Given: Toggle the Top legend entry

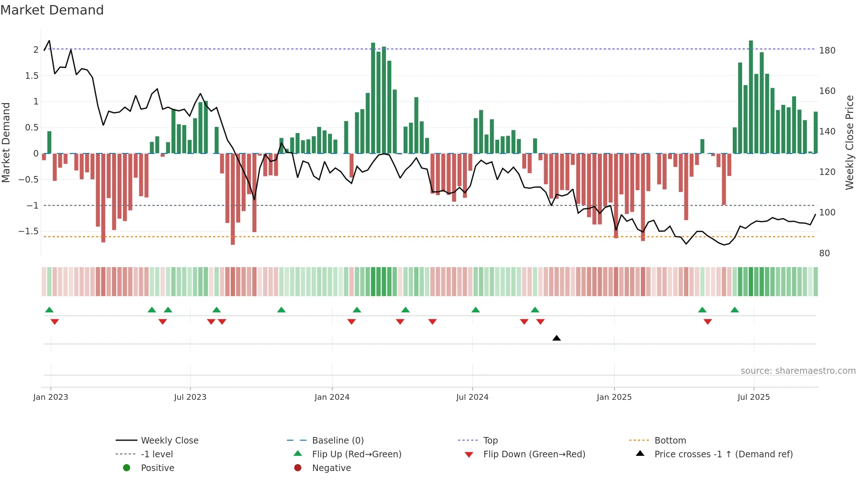Looking at the screenshot, I should coord(478,440).
